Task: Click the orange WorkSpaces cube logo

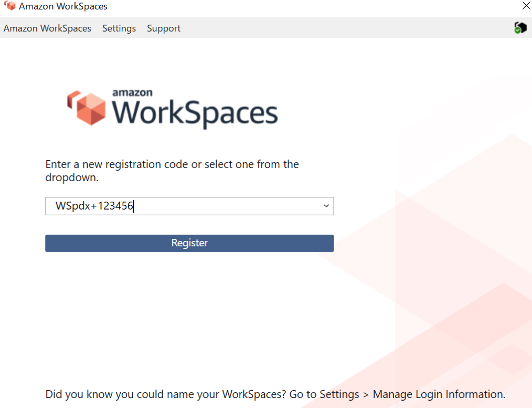Action: click(x=87, y=108)
